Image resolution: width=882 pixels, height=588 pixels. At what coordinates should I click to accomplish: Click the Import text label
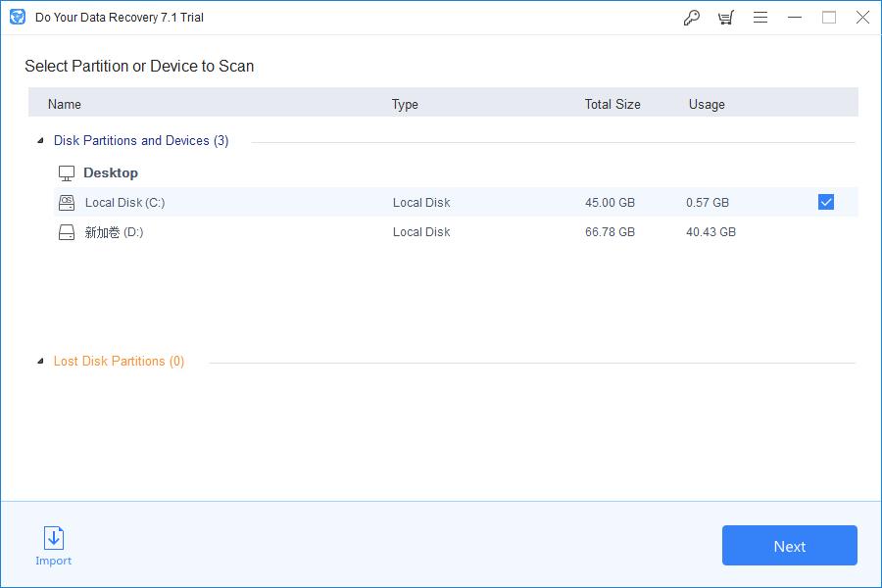coord(54,561)
